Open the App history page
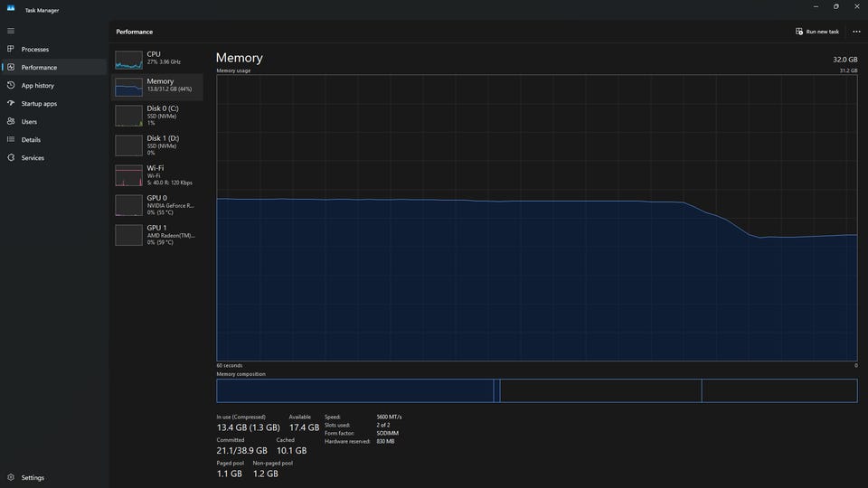This screenshot has height=488, width=868. coord(53,86)
